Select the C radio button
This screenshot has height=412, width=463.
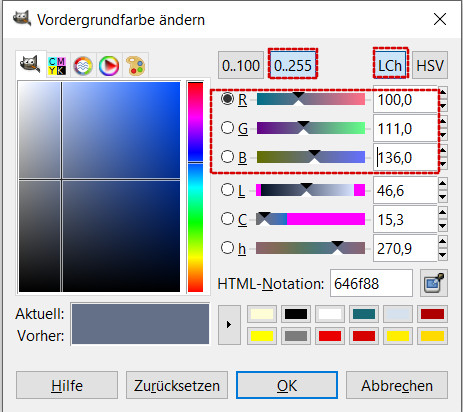click(227, 219)
